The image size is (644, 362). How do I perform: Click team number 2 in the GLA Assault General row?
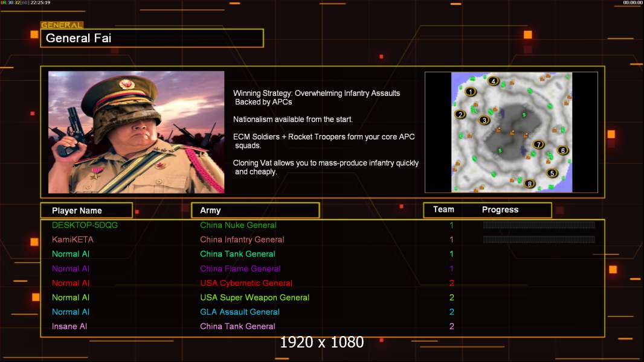click(x=451, y=311)
